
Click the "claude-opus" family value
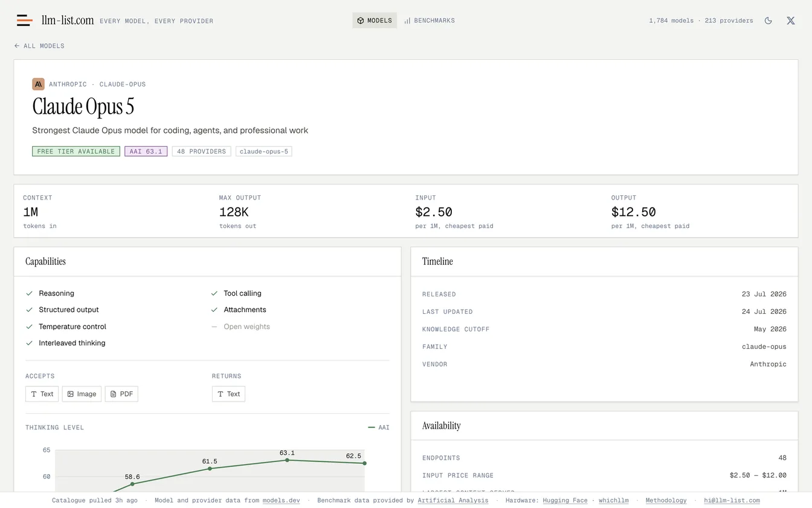click(764, 347)
